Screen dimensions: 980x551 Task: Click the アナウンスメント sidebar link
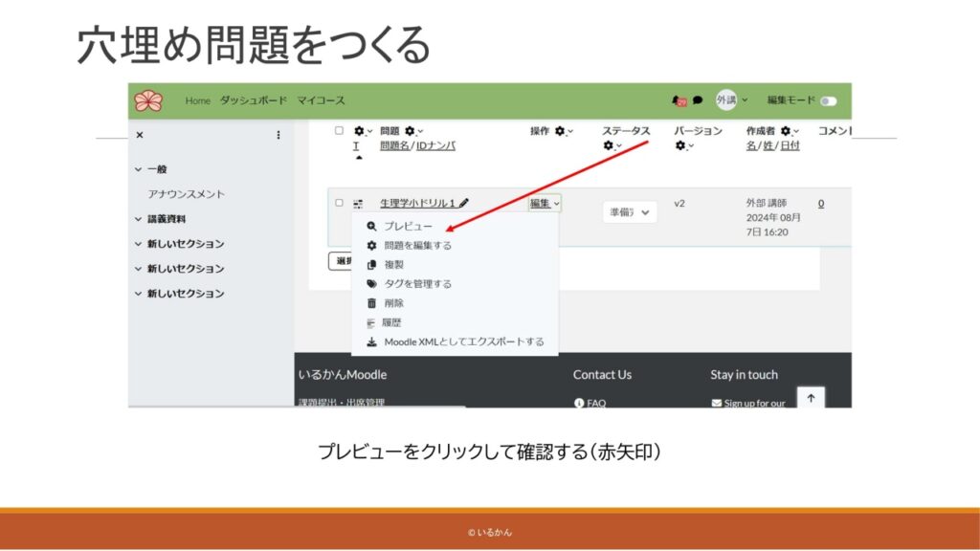coord(187,194)
